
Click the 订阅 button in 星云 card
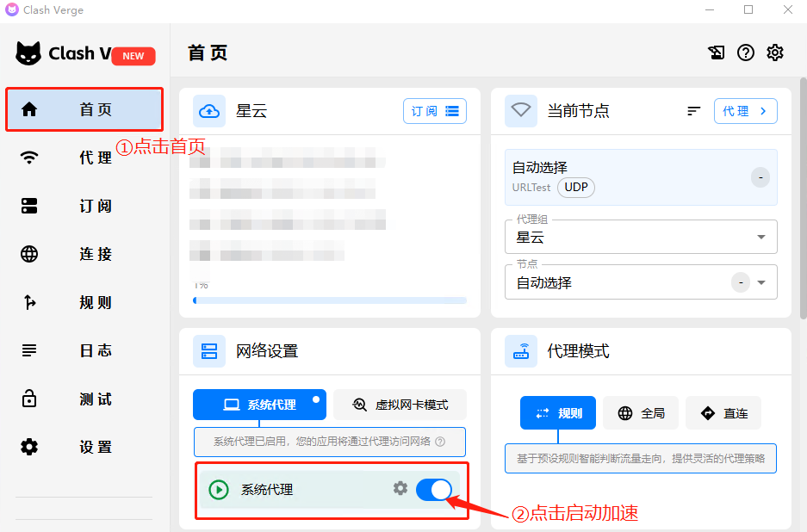point(435,111)
